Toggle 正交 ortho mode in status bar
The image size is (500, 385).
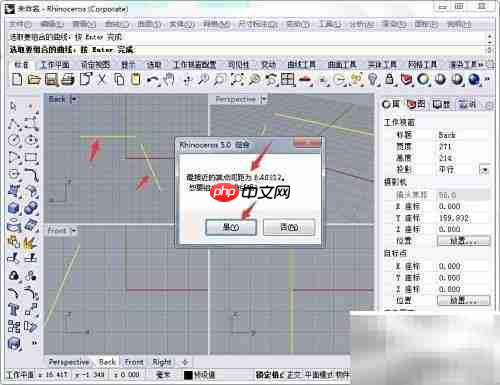(x=295, y=375)
